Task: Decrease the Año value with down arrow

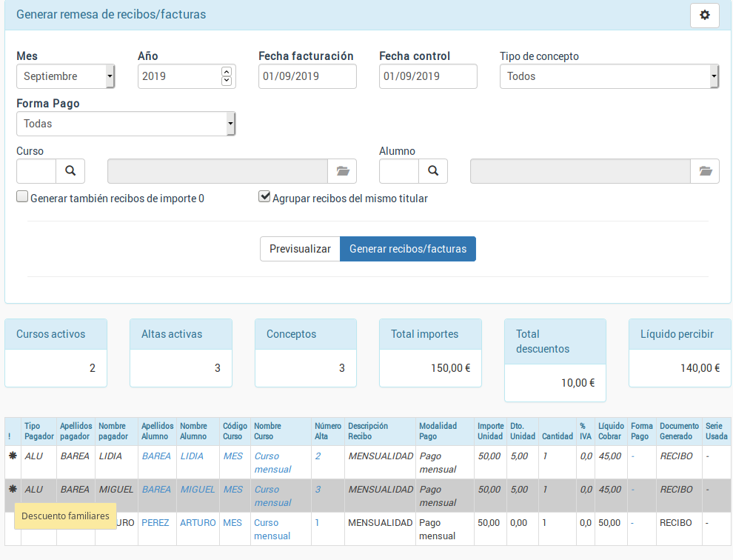Action: point(227,81)
